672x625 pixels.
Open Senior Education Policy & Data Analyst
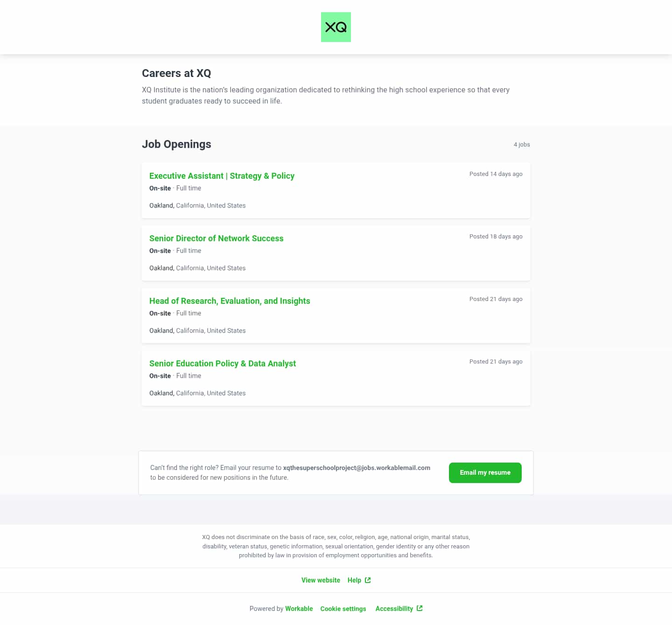pyautogui.click(x=223, y=364)
